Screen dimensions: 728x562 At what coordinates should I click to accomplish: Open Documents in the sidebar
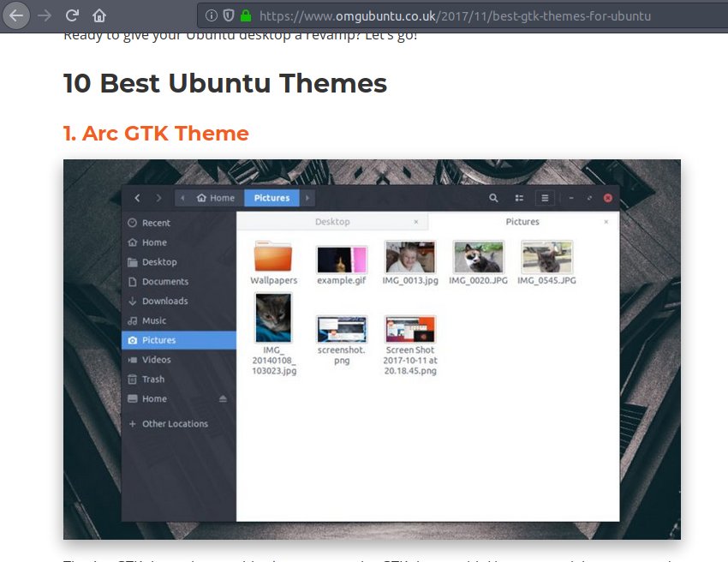coord(179,282)
